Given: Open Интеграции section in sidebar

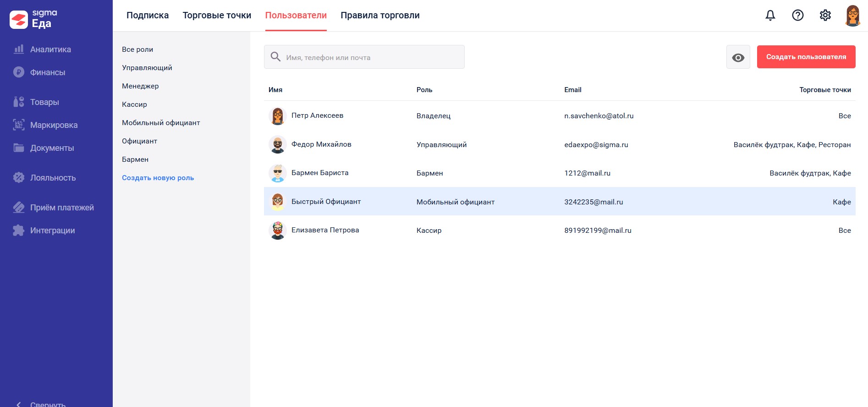Looking at the screenshot, I should click(x=52, y=231).
